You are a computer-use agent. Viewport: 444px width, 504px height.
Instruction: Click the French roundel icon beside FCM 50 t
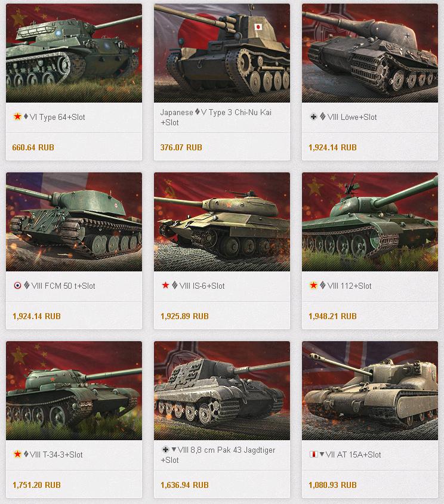click(x=18, y=286)
